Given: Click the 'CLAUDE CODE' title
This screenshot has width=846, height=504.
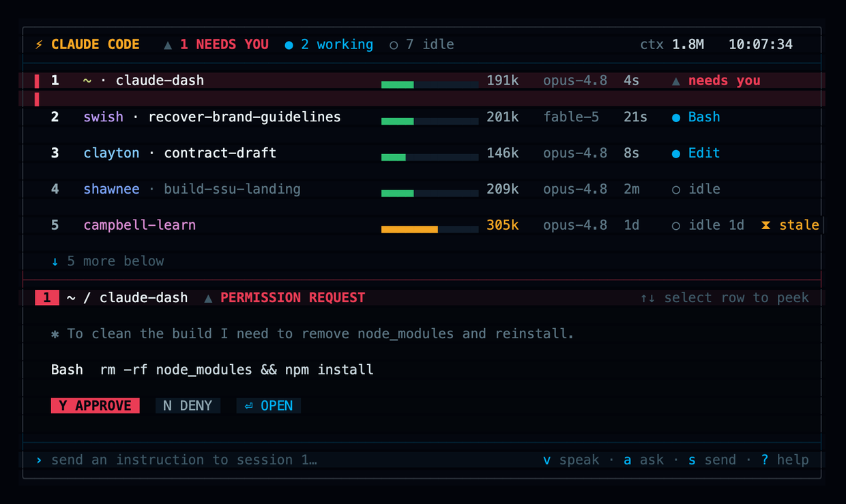Looking at the screenshot, I should (96, 44).
